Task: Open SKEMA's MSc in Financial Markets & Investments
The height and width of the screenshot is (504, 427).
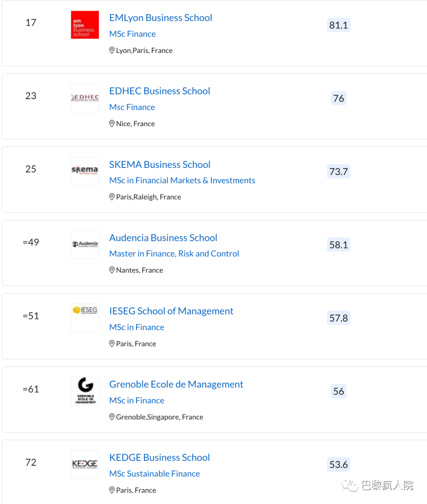Action: click(x=182, y=181)
